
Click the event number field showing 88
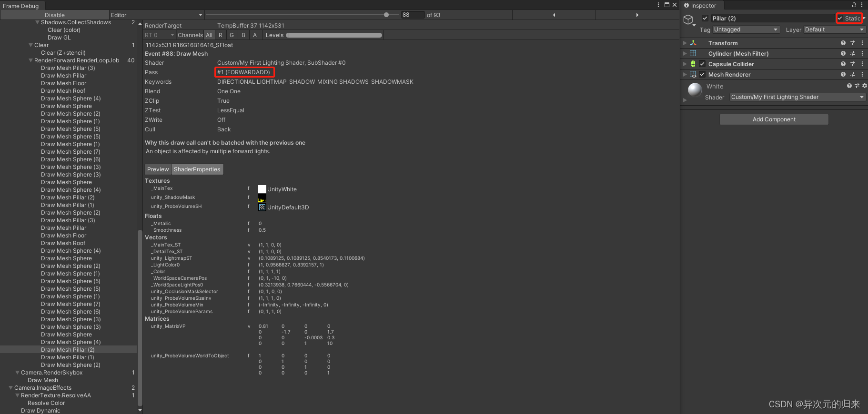click(x=413, y=15)
